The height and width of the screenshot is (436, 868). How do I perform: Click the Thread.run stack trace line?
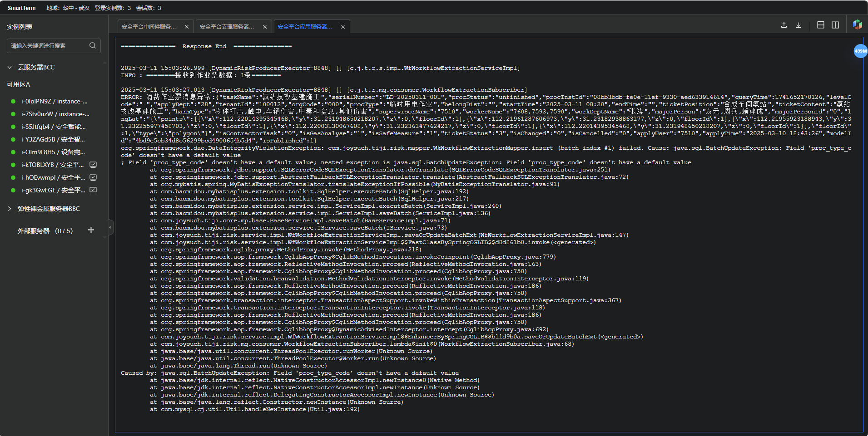(238, 365)
